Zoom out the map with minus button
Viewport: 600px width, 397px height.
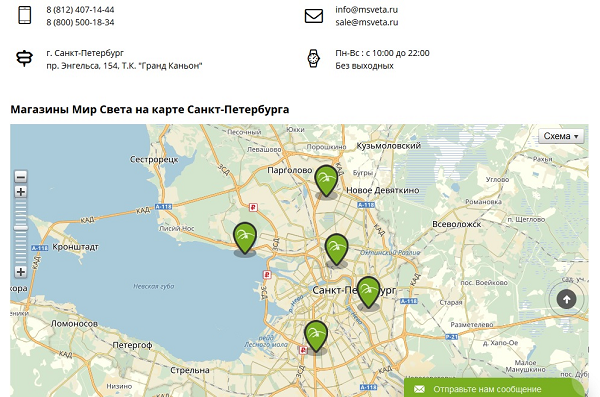pyautogui.click(x=21, y=176)
